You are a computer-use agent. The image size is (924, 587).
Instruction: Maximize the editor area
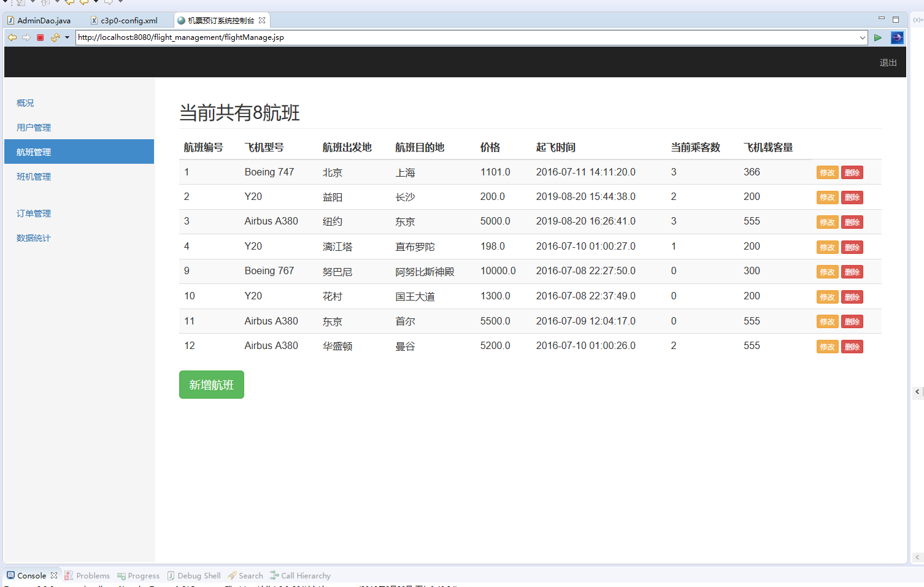point(896,20)
